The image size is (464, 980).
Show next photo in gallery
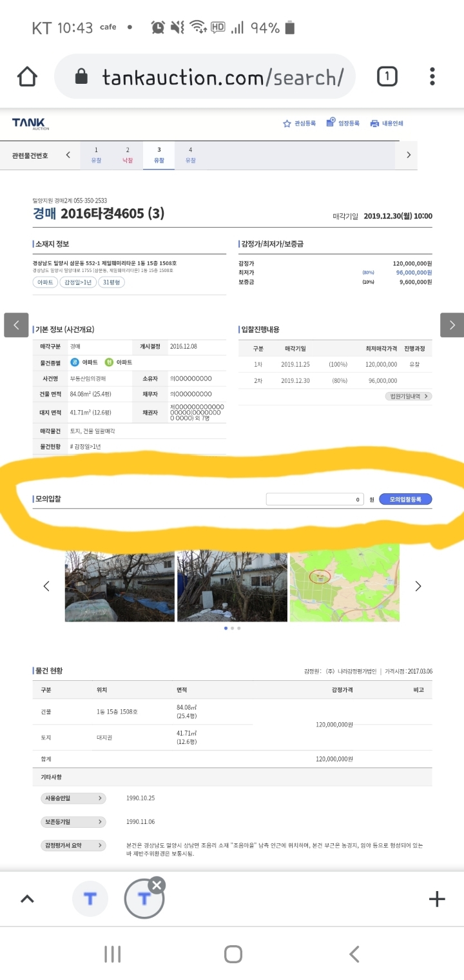tap(418, 586)
